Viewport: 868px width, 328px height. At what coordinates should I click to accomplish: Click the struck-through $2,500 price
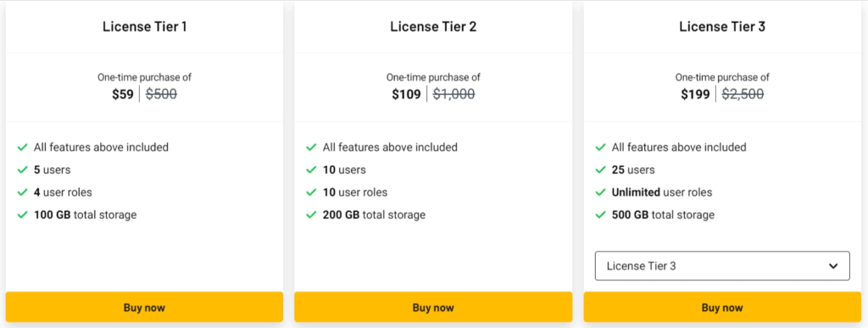[x=743, y=95]
